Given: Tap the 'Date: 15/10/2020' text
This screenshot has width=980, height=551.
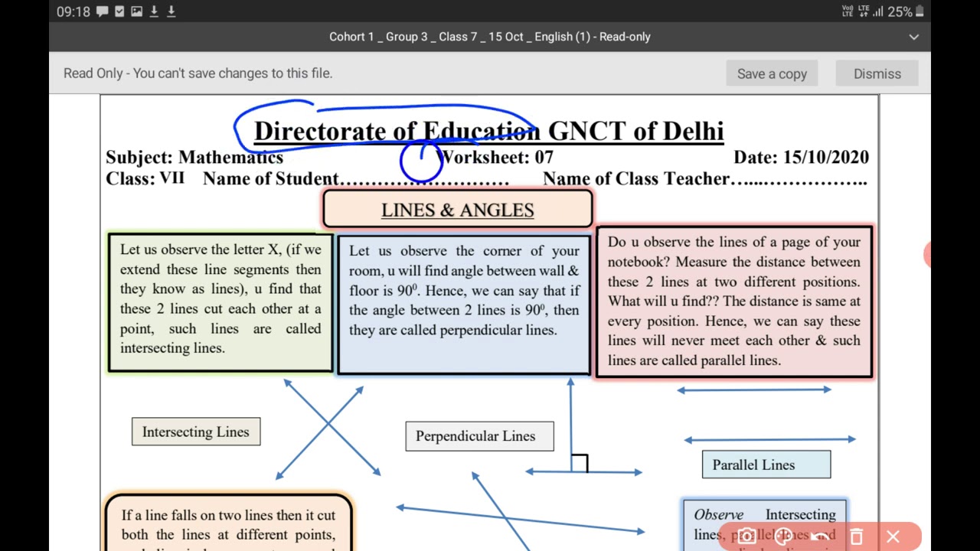Looking at the screenshot, I should [801, 157].
